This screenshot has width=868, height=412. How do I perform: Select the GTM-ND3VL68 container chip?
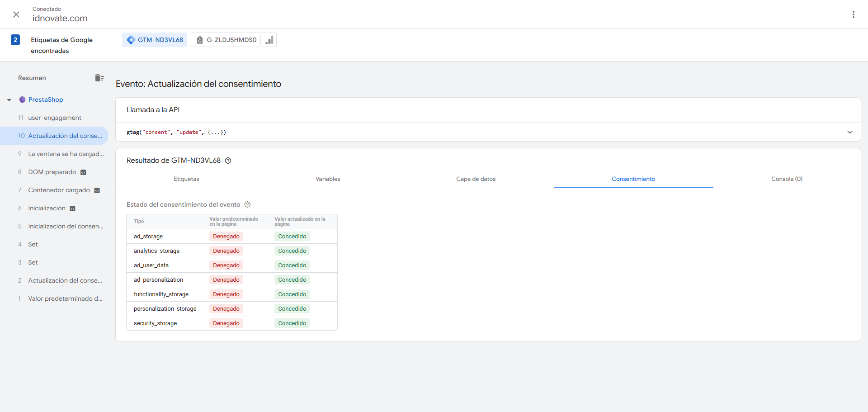pos(155,40)
